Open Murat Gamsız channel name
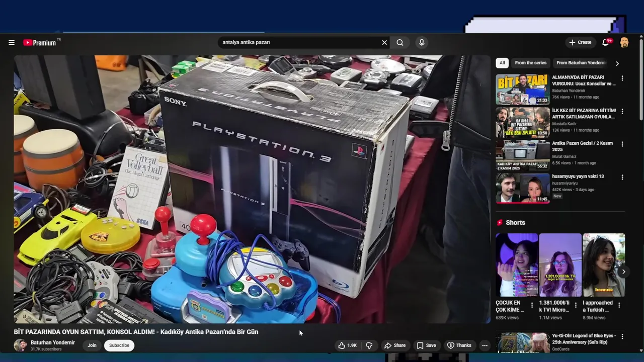Viewport: 644px width, 362px height. [x=564, y=156]
